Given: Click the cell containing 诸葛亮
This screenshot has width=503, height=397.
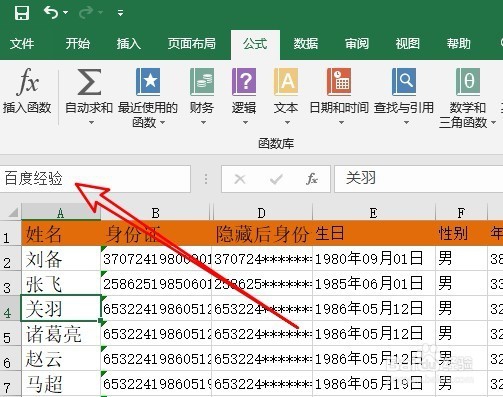Looking at the screenshot, I should [x=61, y=334].
